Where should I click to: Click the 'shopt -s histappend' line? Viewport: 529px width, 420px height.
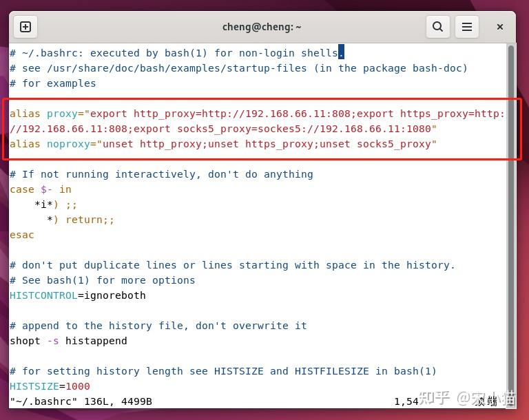[x=68, y=341]
